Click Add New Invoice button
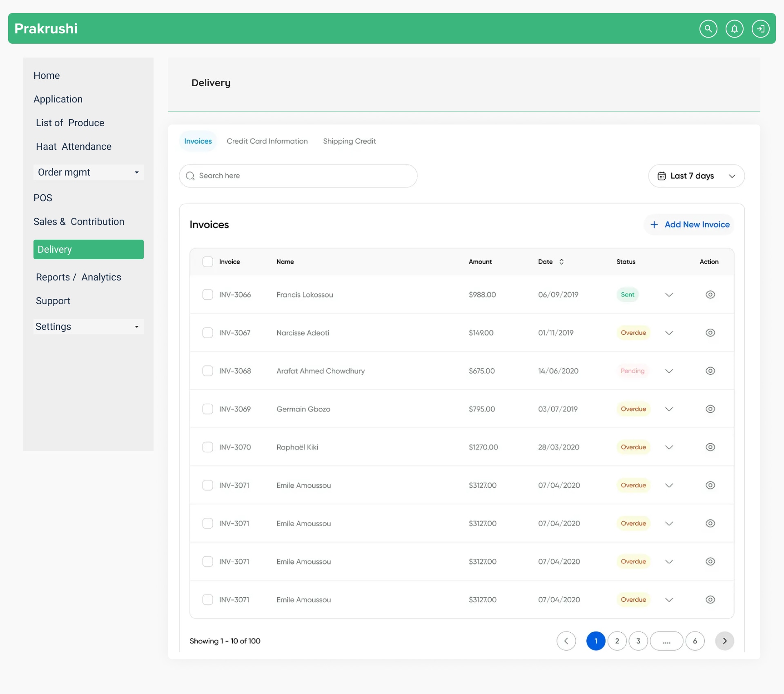Viewport: 784px width, 694px height. point(689,225)
